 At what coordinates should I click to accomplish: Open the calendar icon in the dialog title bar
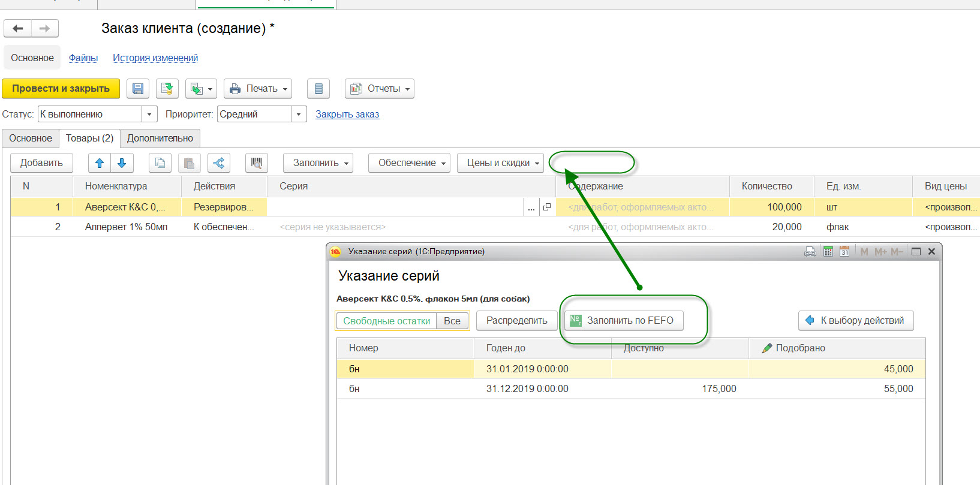coord(844,252)
